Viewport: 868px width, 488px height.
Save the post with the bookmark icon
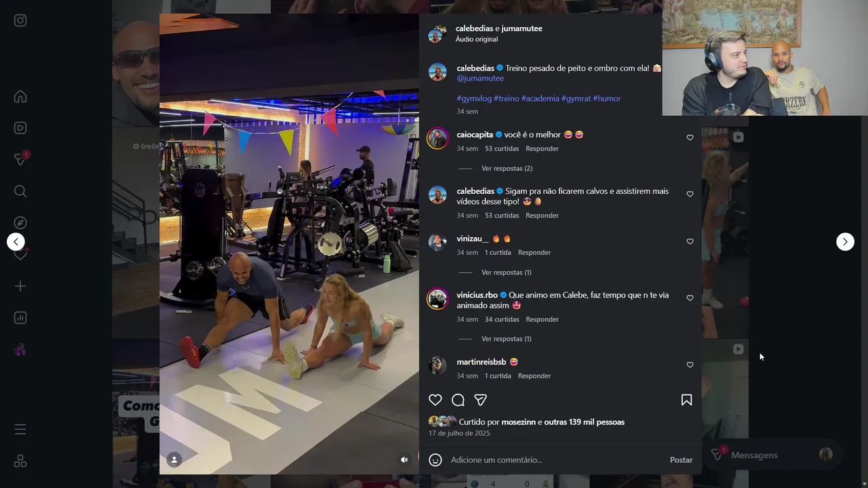point(686,400)
